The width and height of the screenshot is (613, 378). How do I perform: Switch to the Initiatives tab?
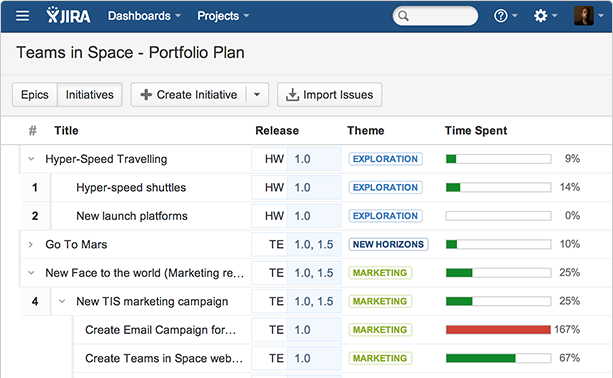[90, 95]
